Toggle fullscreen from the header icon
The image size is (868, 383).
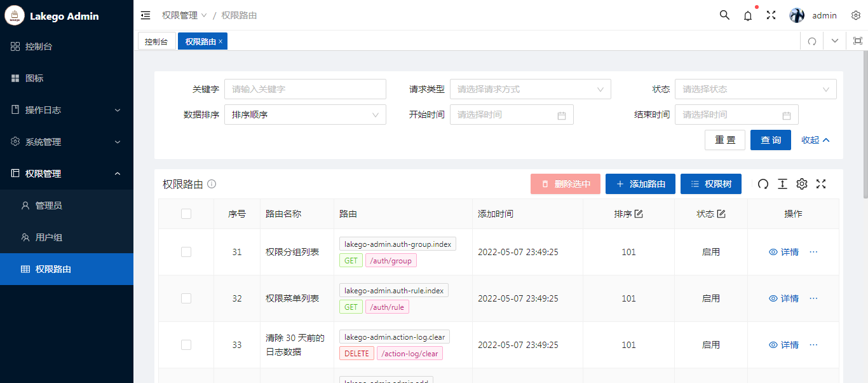pyautogui.click(x=771, y=15)
